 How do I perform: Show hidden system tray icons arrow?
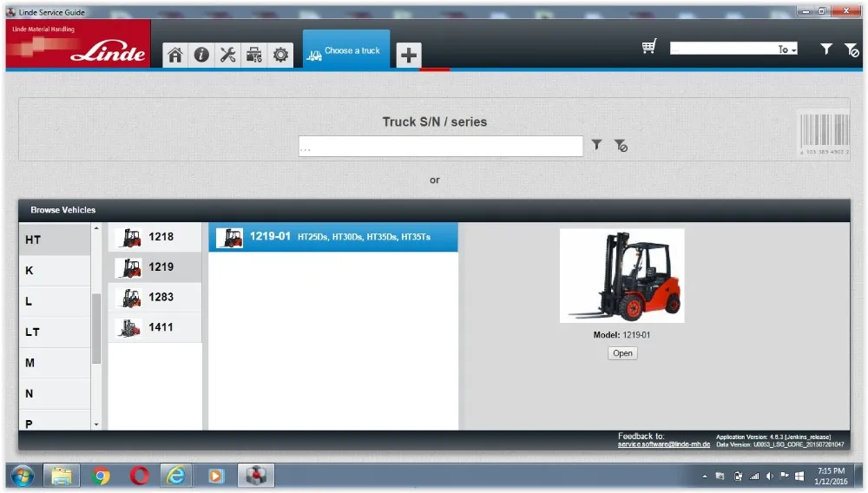tap(705, 477)
